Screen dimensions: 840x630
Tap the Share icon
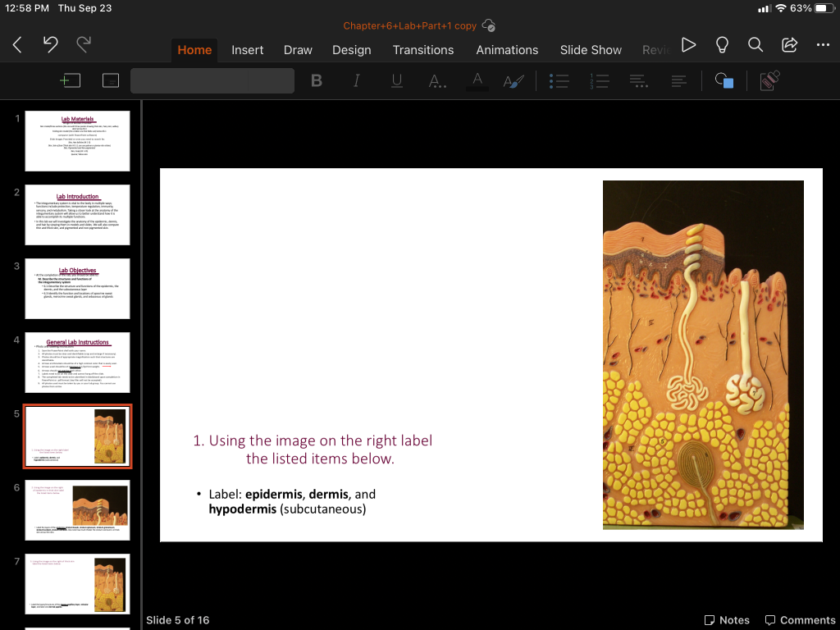tap(789, 45)
